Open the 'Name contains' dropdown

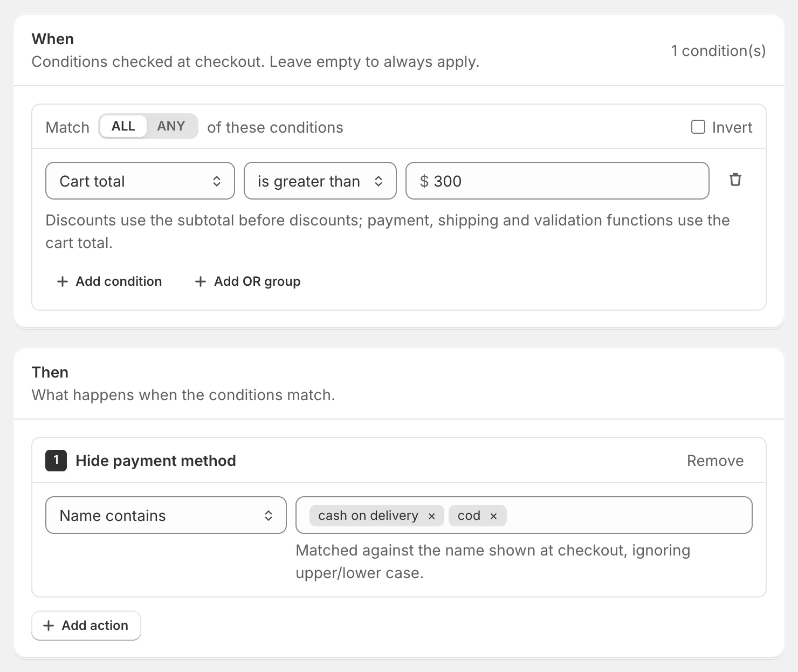pyautogui.click(x=166, y=515)
